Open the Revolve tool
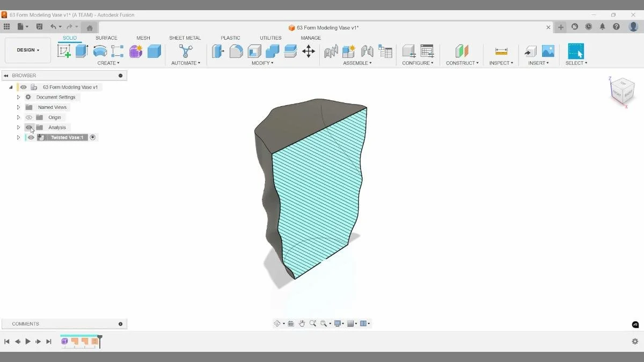Image resolution: width=644 pixels, height=362 pixels. click(x=100, y=51)
